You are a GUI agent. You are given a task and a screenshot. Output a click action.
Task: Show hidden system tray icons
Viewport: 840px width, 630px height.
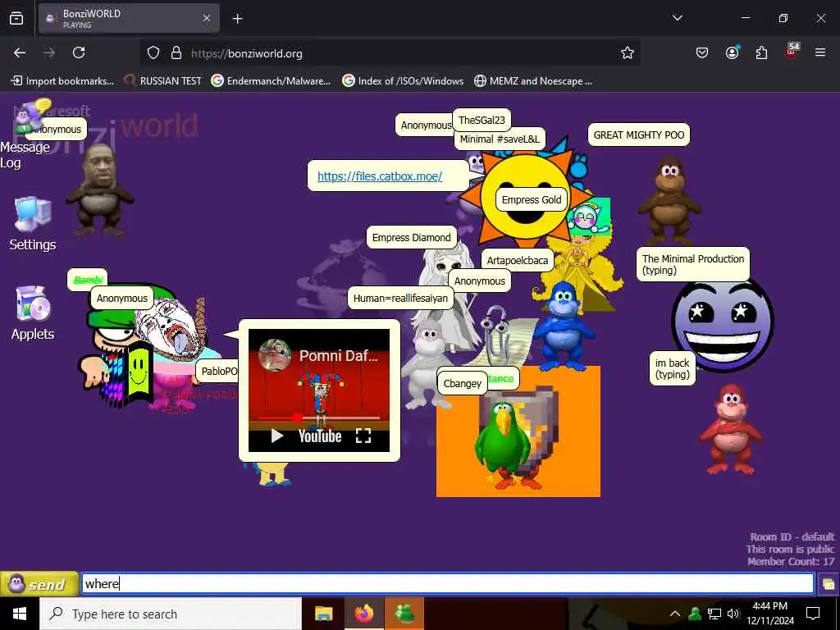pyautogui.click(x=675, y=614)
